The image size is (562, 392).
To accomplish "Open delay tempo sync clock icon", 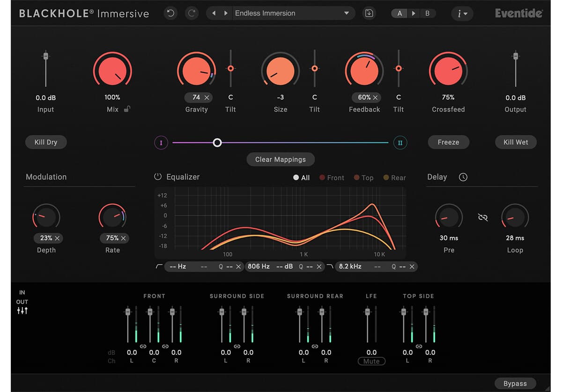I will click(x=463, y=177).
